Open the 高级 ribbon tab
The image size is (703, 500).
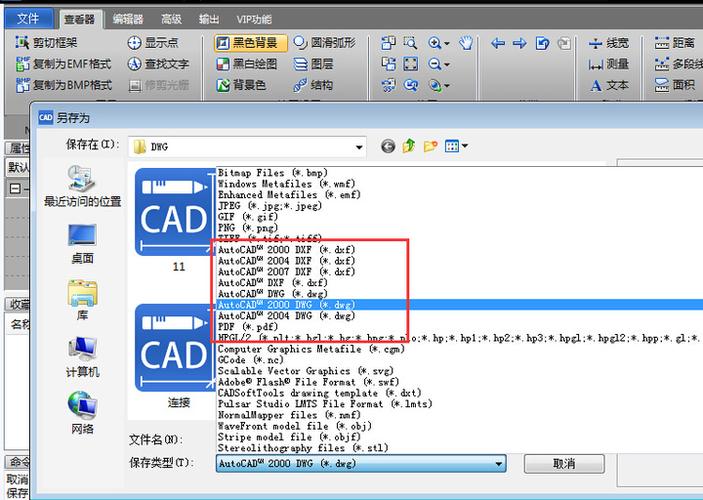point(171,19)
